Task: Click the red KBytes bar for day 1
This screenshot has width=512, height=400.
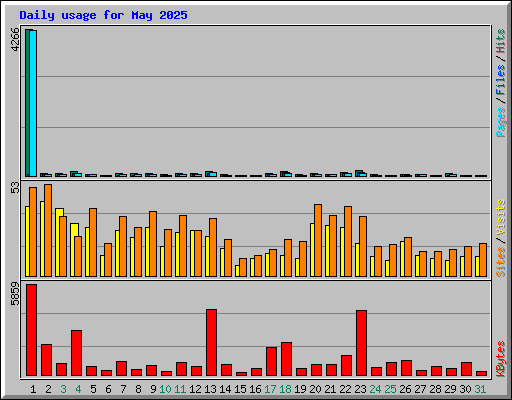Action: pyautogui.click(x=32, y=330)
